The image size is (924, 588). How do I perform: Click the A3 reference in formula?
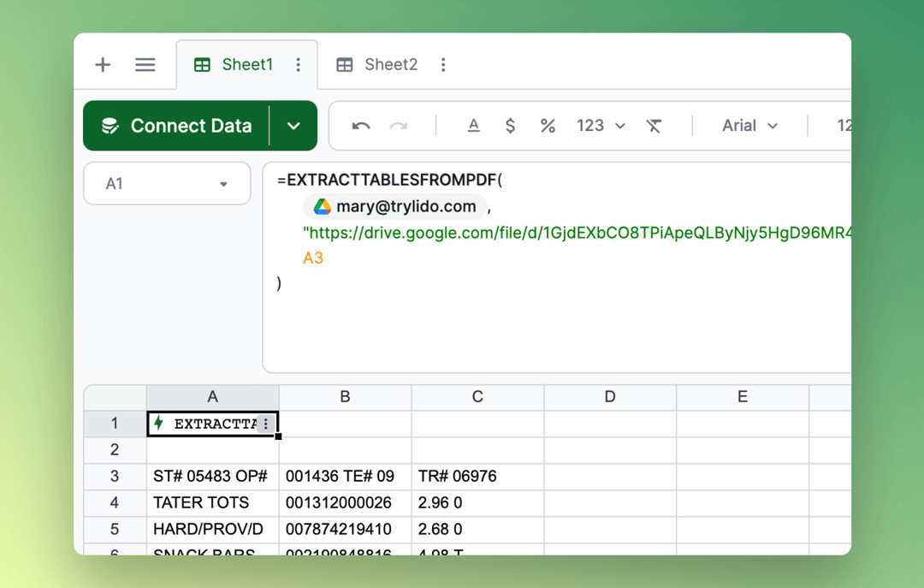pyautogui.click(x=313, y=258)
